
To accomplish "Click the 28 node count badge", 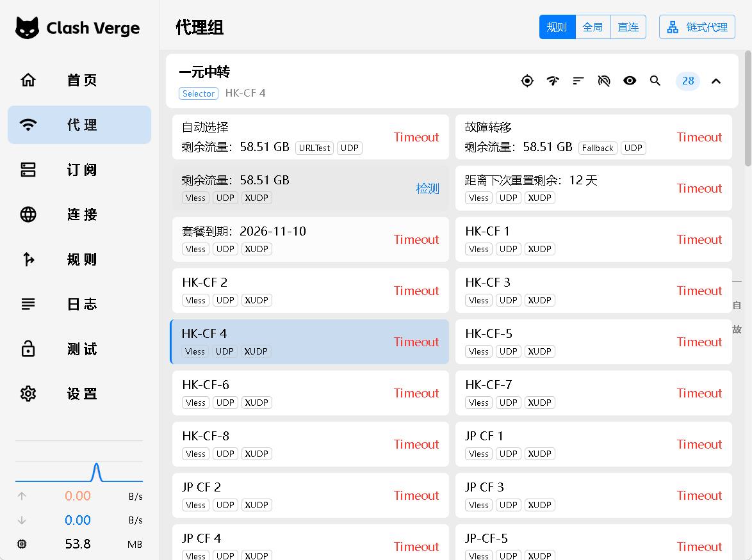I will click(x=688, y=81).
